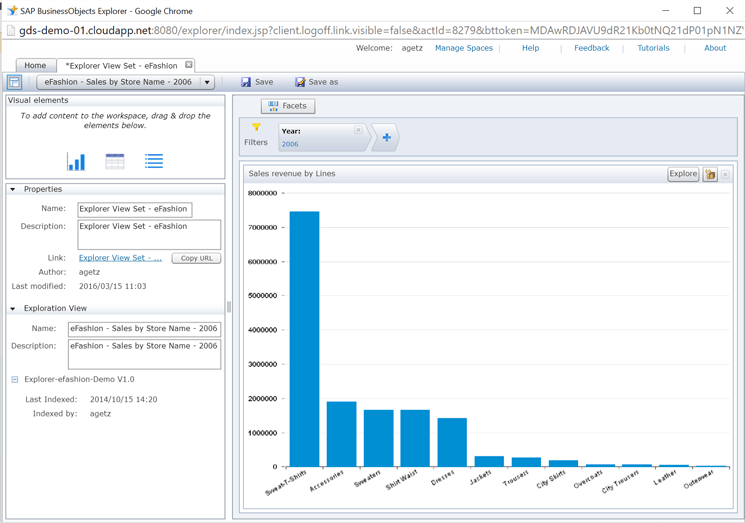Close the Explorer View Set tab

[189, 65]
